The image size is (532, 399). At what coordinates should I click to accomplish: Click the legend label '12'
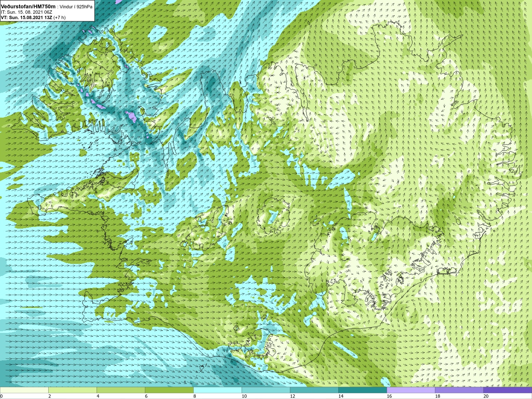[293, 396]
